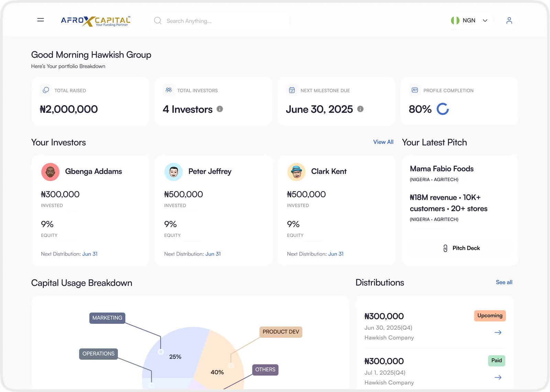550x392 pixels.
Task: Click Gbenga Addams avatar
Action: click(51, 172)
